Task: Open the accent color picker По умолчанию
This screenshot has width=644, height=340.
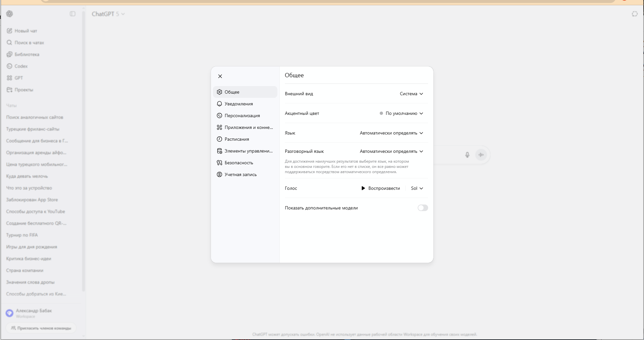Action: (401, 113)
